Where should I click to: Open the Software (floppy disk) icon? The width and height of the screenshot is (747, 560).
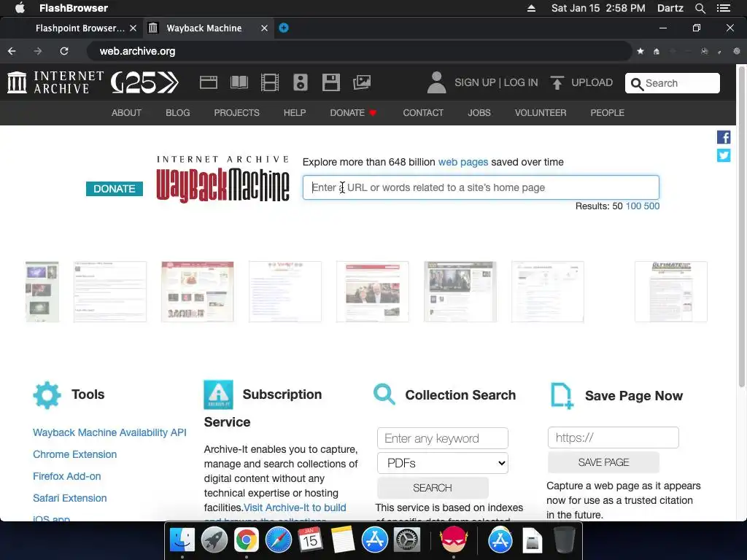click(331, 82)
